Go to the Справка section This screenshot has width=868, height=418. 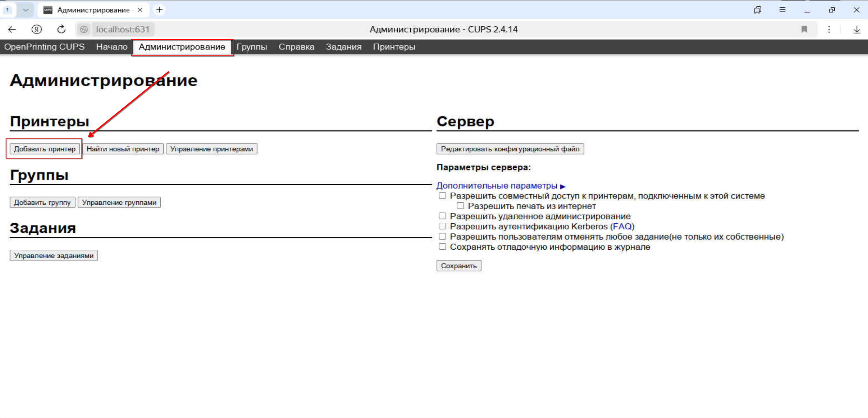click(x=296, y=47)
